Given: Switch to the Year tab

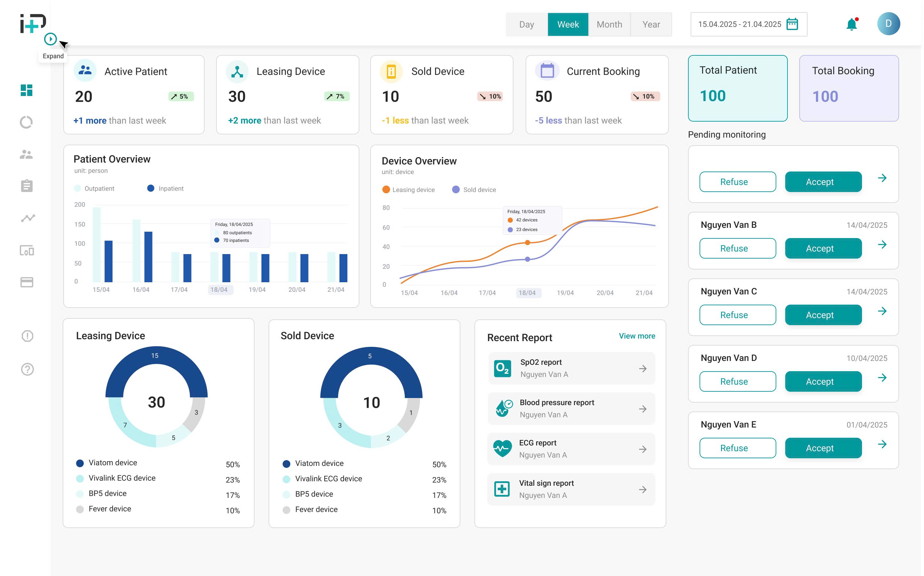Looking at the screenshot, I should 651,24.
